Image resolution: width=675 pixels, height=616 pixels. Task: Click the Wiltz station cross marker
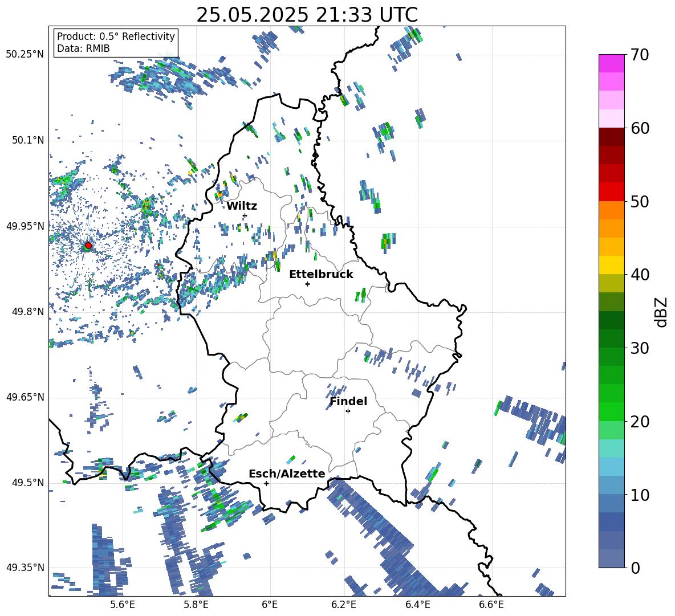245,215
